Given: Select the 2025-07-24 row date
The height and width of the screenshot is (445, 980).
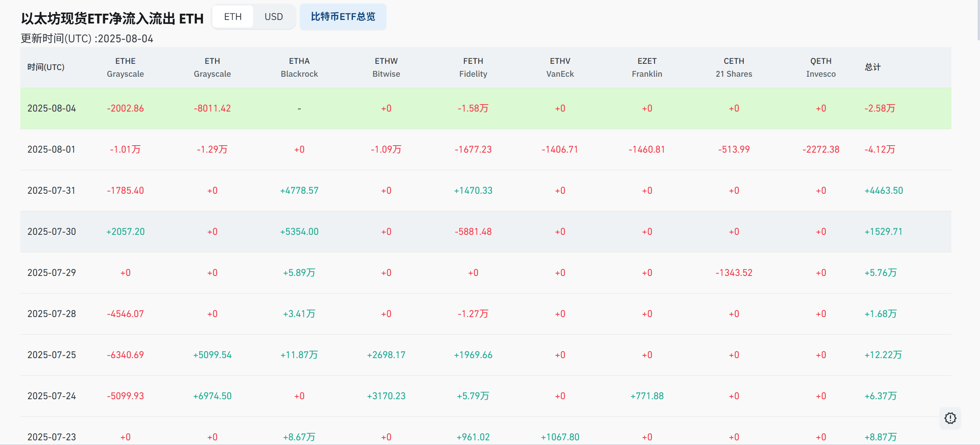Looking at the screenshot, I should pyautogui.click(x=52, y=396).
